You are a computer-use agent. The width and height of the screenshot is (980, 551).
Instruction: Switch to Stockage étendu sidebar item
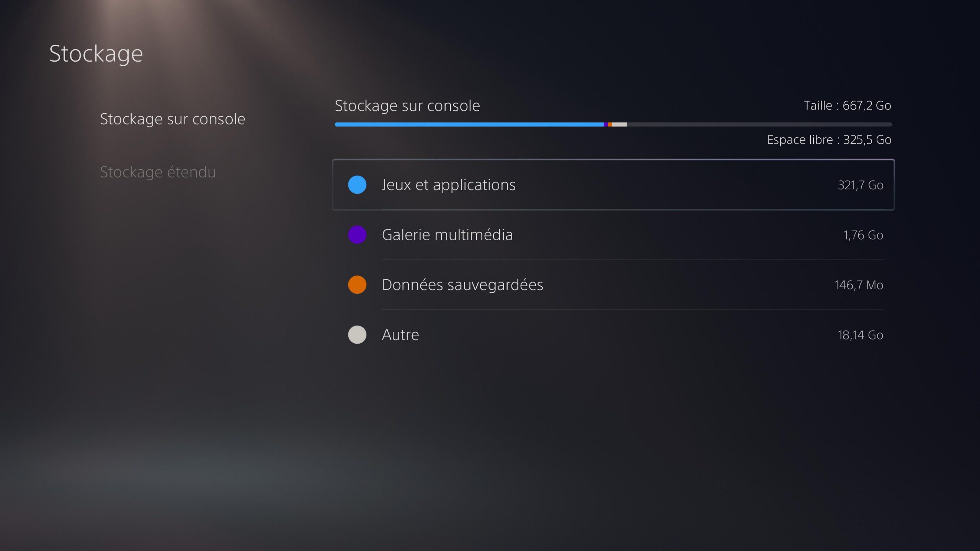(x=158, y=172)
